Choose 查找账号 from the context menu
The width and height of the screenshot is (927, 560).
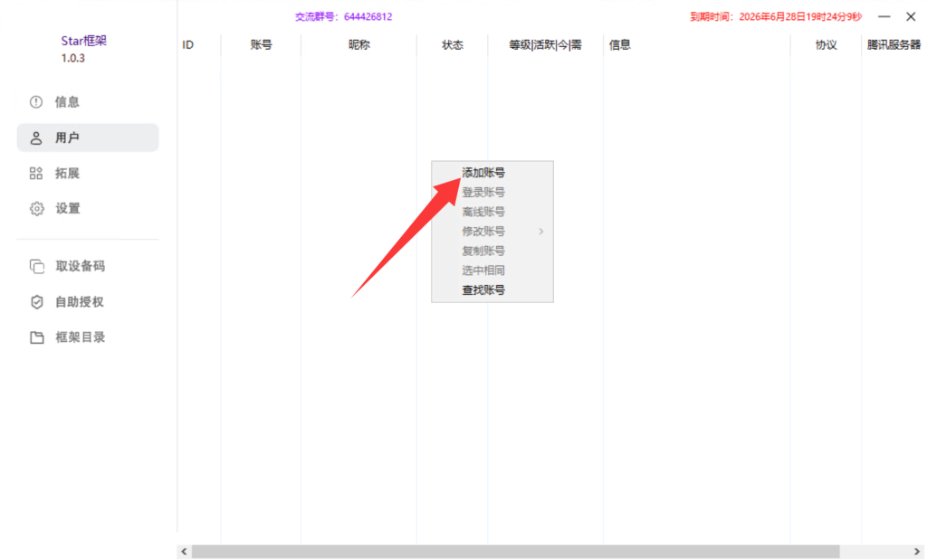tap(483, 290)
